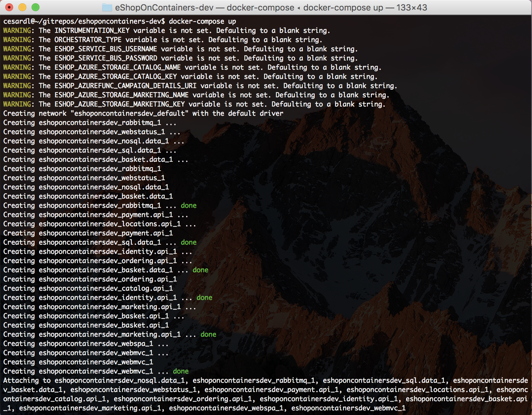Screen dimensions: 532x415
Task: Click the ESHOP_SERVICE_BUS_PASSWORD variable text
Action: (x=106, y=58)
